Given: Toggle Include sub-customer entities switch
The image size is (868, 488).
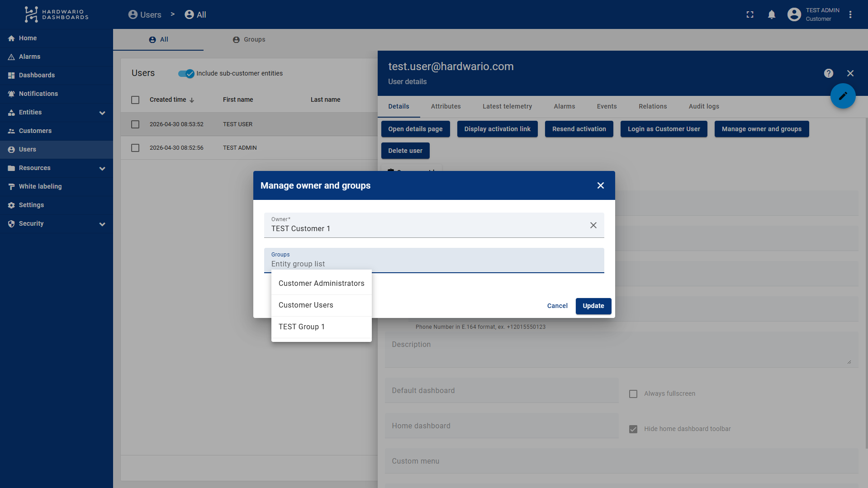Looking at the screenshot, I should [x=186, y=74].
